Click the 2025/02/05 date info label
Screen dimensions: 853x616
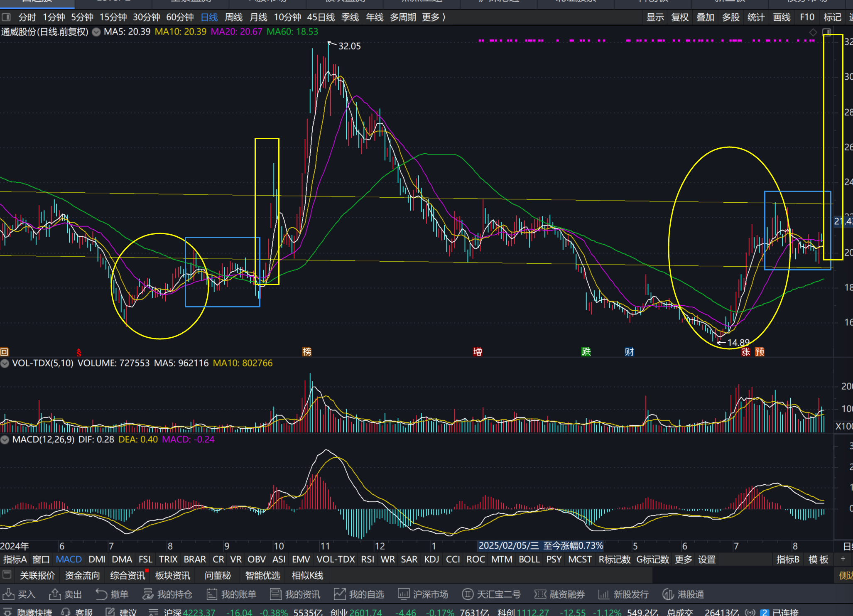[541, 545]
